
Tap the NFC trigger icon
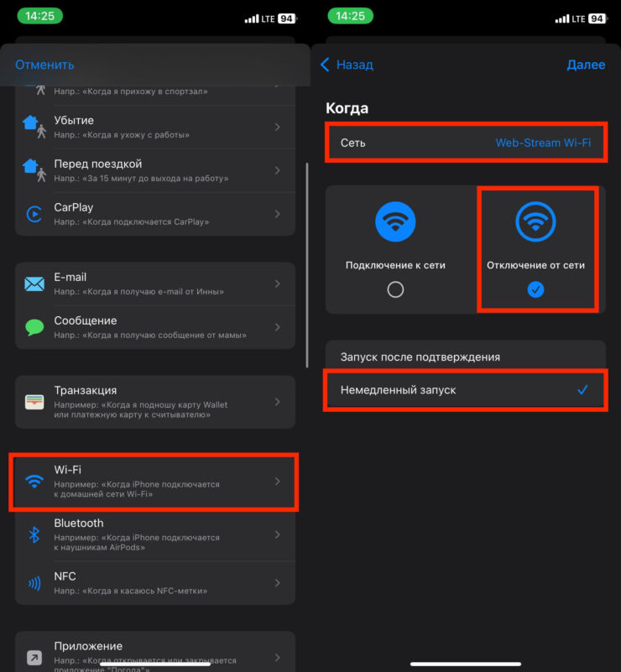click(x=34, y=584)
